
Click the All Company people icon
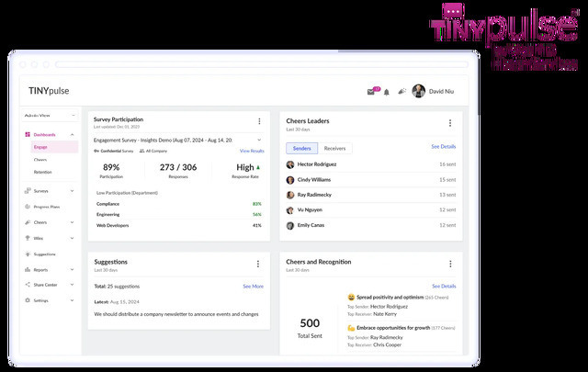click(141, 151)
